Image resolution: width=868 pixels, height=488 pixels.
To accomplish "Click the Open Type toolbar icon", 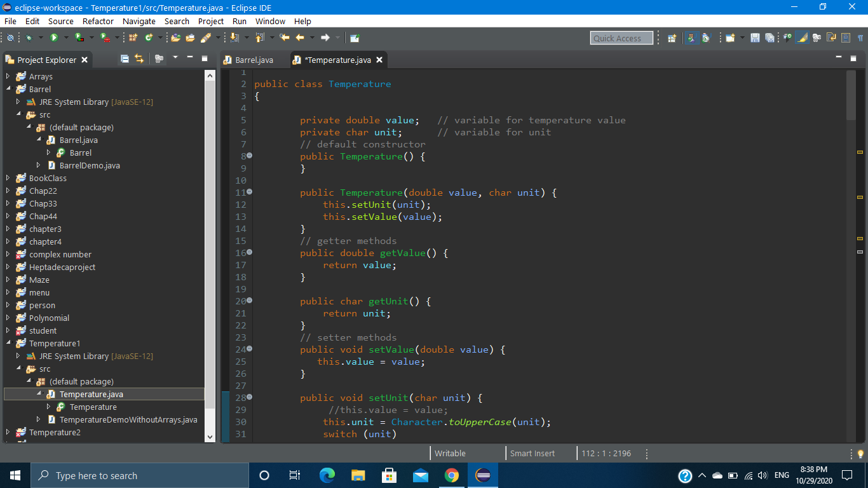I will [x=175, y=37].
